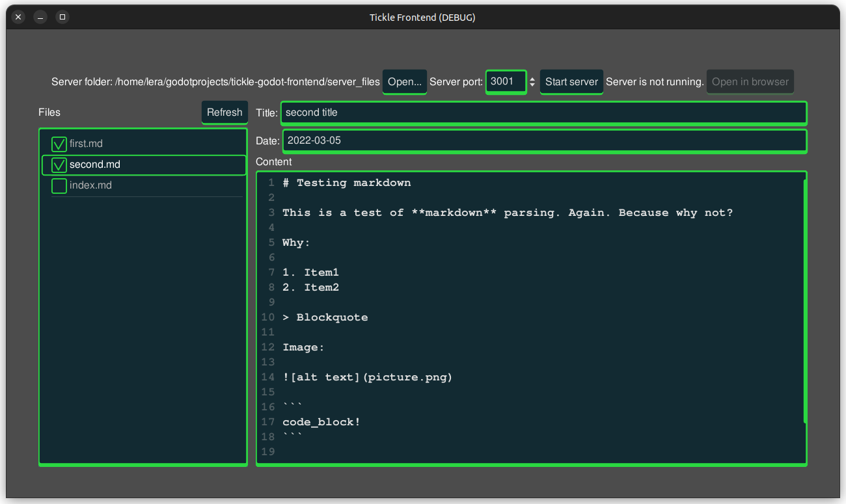This screenshot has width=846, height=504.
Task: Focus the Server port number field
Action: point(505,82)
